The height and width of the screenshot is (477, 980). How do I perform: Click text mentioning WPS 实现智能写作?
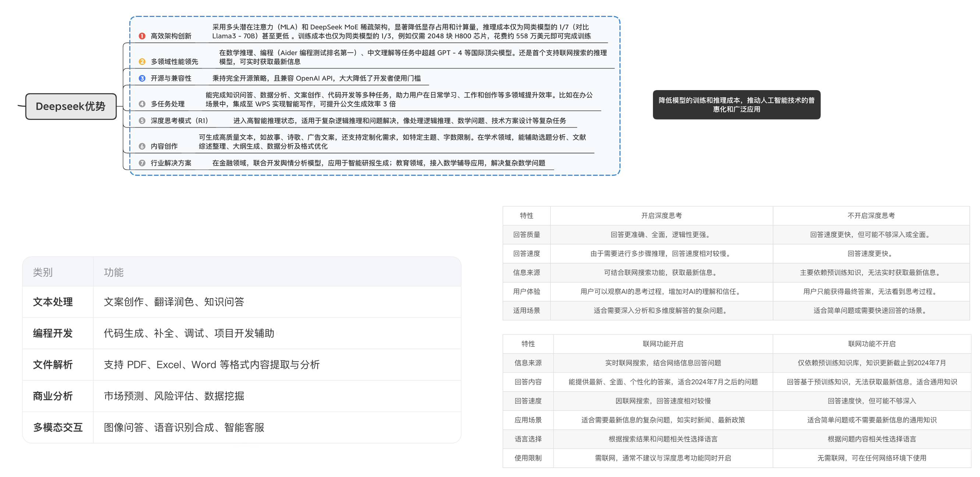(399, 99)
